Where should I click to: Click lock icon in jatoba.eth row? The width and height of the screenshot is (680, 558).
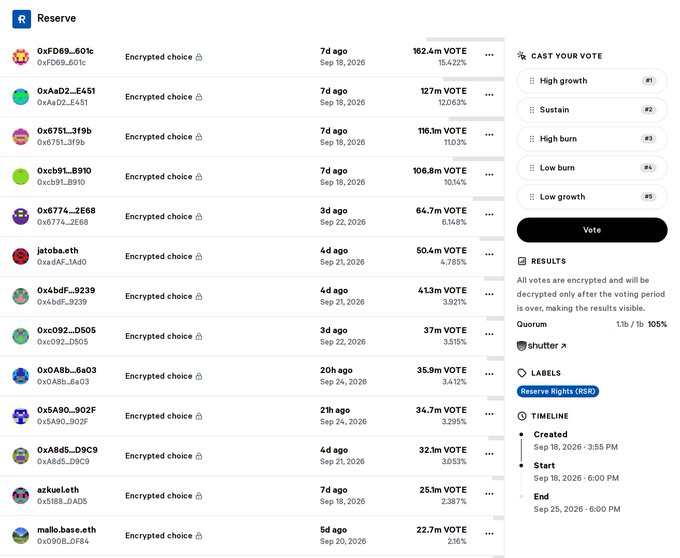point(199,256)
